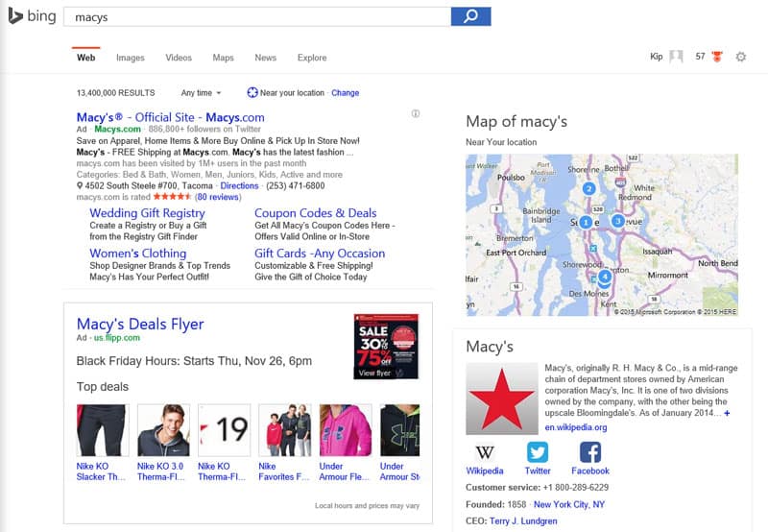Open Coupon Codes & Deals sitelink

pos(316,213)
